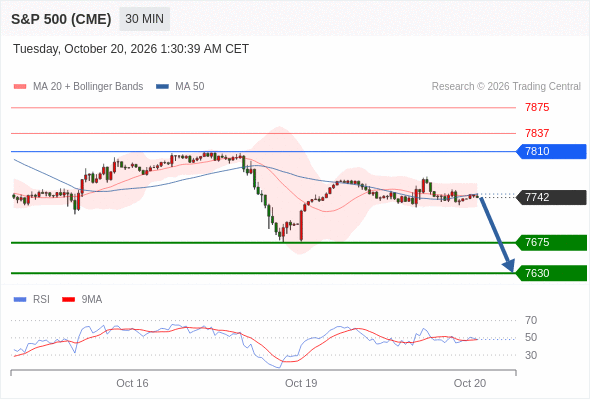Click the blue 7810 pivot price tag

[x=551, y=151]
